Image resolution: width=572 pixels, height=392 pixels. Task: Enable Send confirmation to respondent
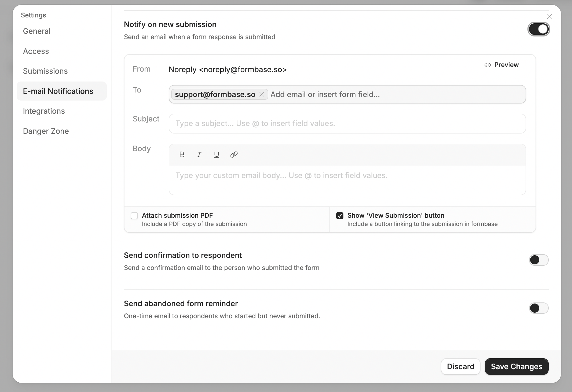(x=539, y=260)
